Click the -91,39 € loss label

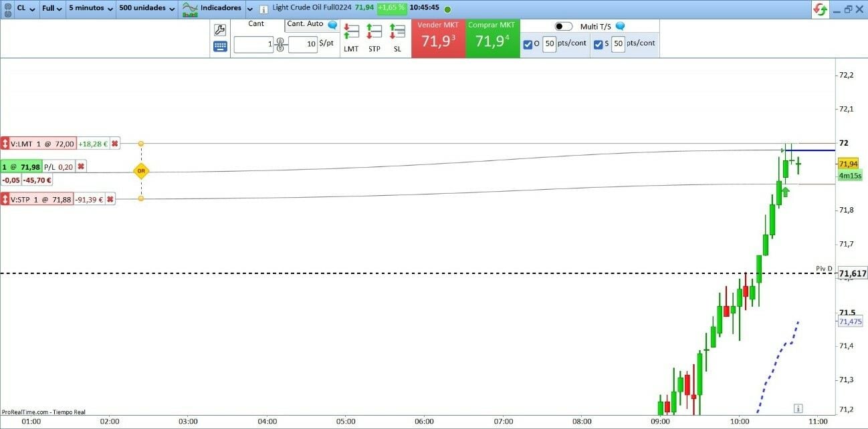90,199
